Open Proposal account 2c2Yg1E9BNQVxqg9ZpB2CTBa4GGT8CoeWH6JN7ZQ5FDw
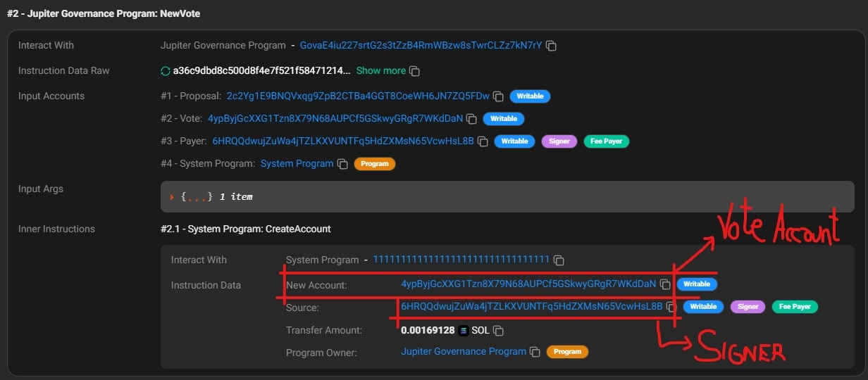 coord(358,96)
